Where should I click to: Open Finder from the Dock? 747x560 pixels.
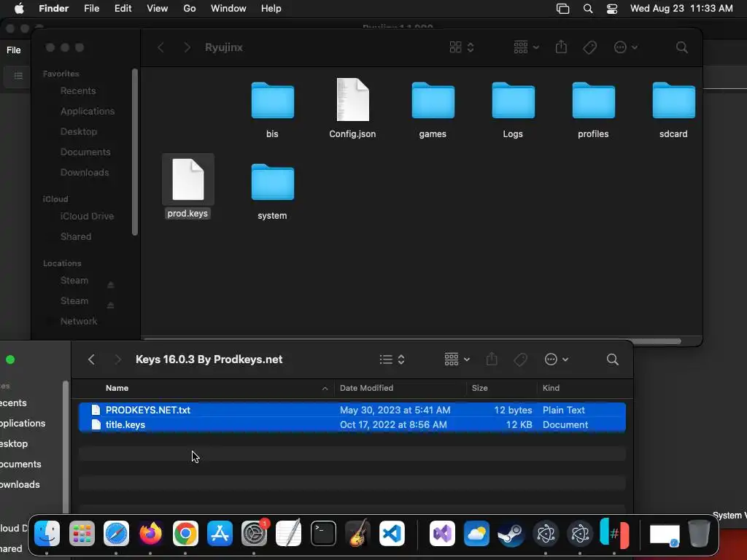[47, 533]
